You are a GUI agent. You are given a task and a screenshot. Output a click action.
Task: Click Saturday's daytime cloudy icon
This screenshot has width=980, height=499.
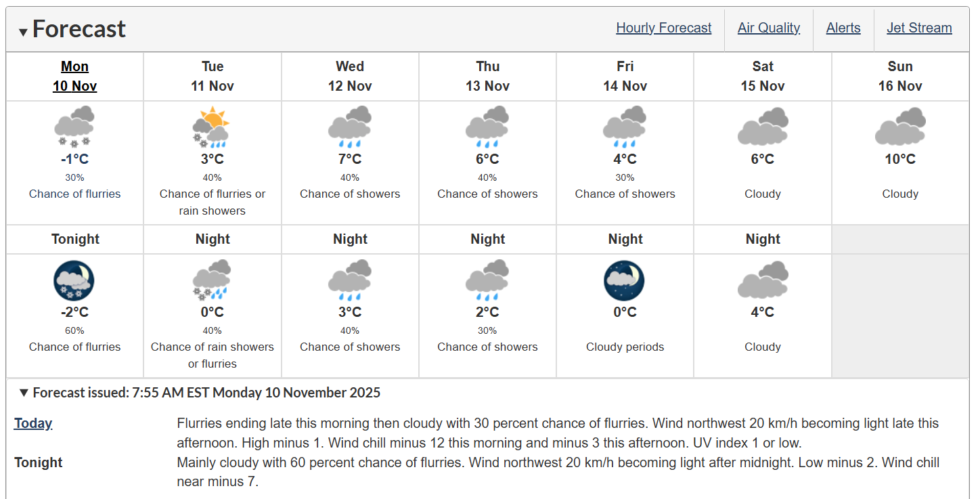(x=763, y=127)
